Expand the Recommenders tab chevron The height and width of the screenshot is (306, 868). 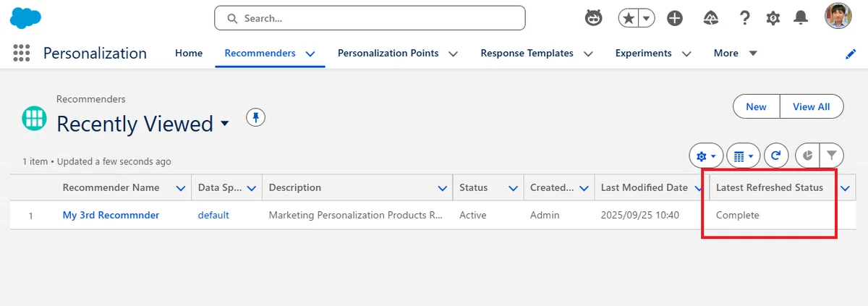click(x=310, y=54)
